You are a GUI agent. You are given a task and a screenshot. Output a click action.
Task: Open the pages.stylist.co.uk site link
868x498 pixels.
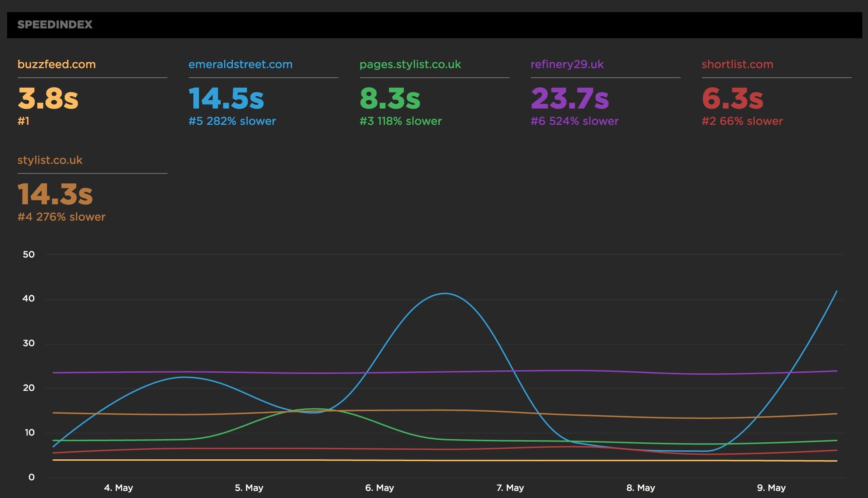[410, 64]
